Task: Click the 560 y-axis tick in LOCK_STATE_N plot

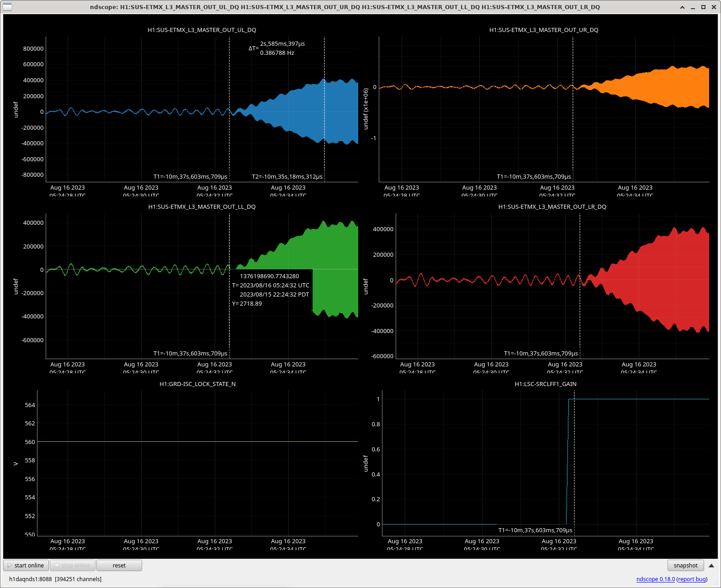Action: [30, 442]
